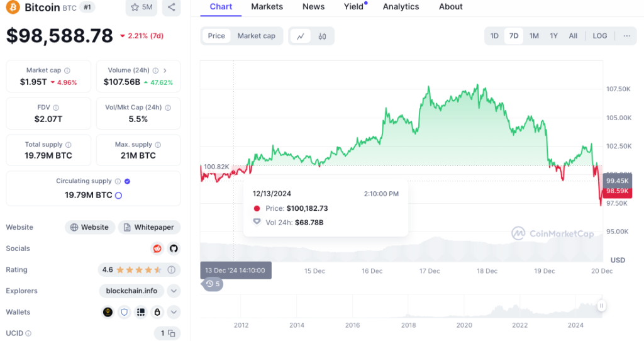The width and height of the screenshot is (644, 341).
Task: Expand the Explorers dropdown chevron
Action: [x=174, y=291]
